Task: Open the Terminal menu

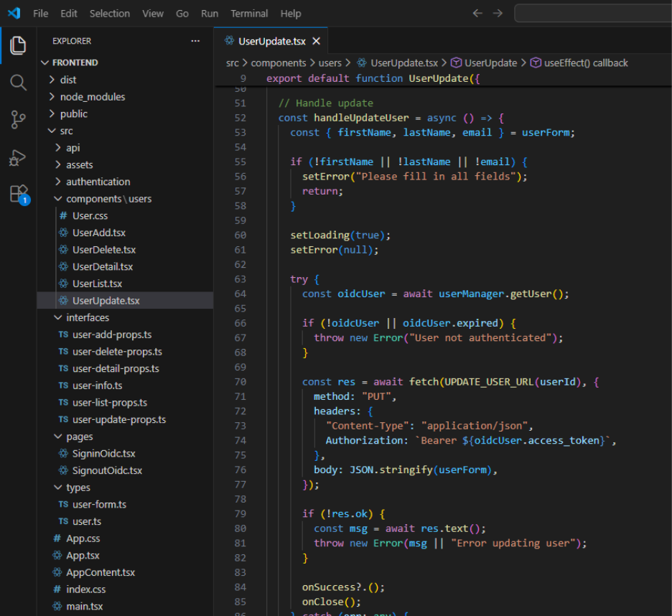Action: coord(249,14)
